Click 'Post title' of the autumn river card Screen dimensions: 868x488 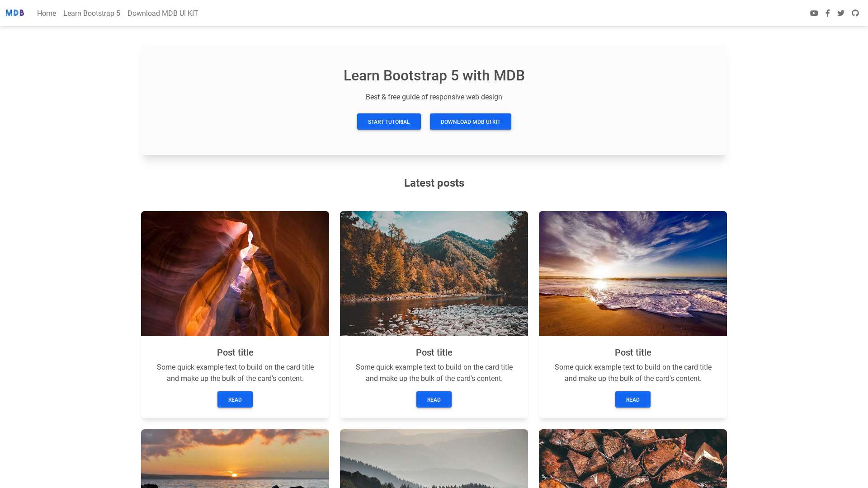pos(434,352)
